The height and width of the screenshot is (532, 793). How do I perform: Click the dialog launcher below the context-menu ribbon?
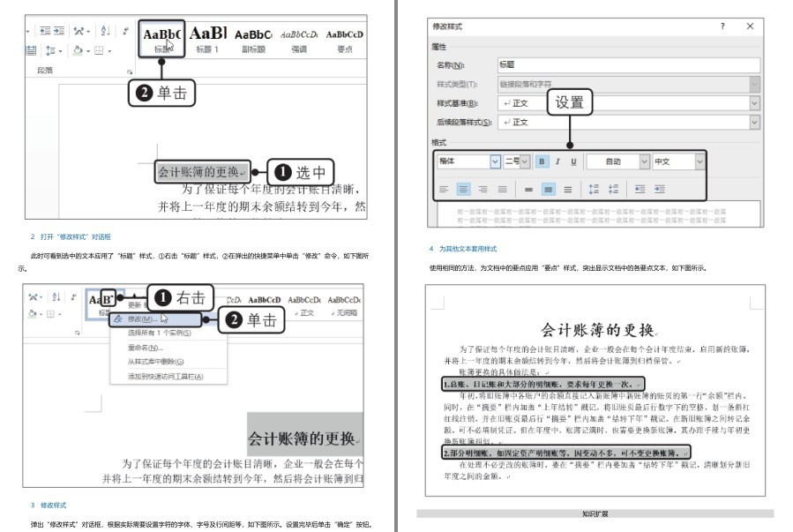coord(77,333)
